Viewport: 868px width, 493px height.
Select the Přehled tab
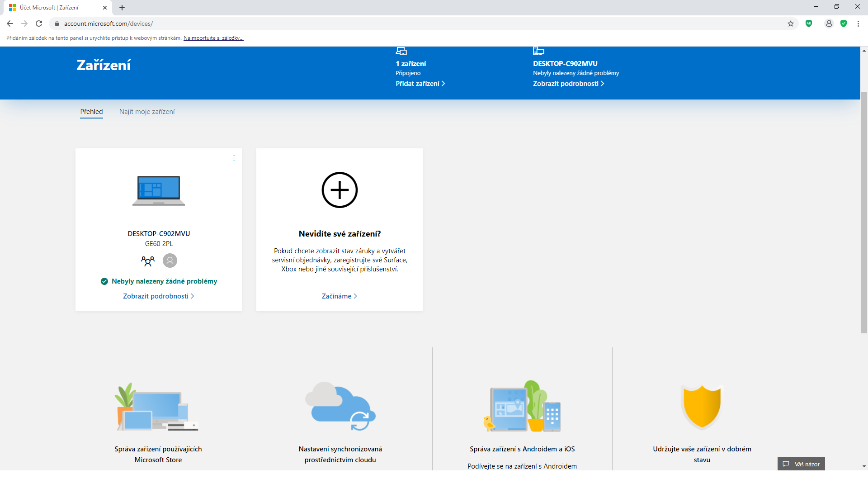pyautogui.click(x=91, y=112)
